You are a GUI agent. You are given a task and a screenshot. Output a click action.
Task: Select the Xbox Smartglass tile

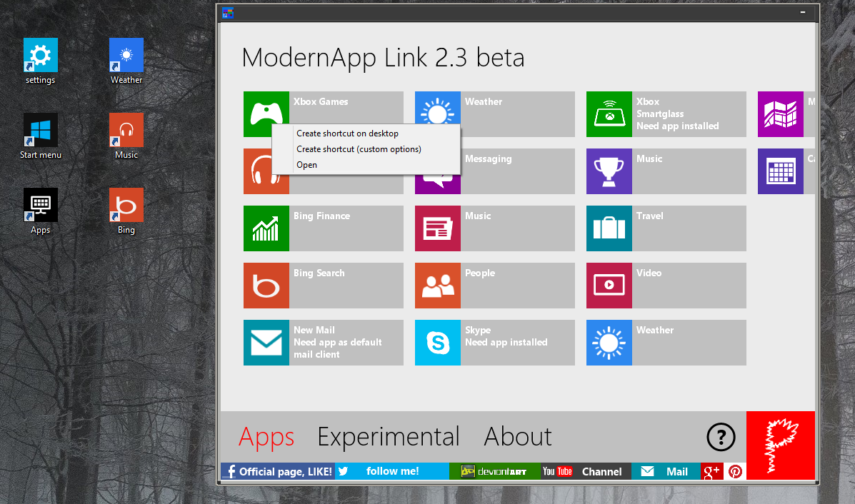coord(666,114)
